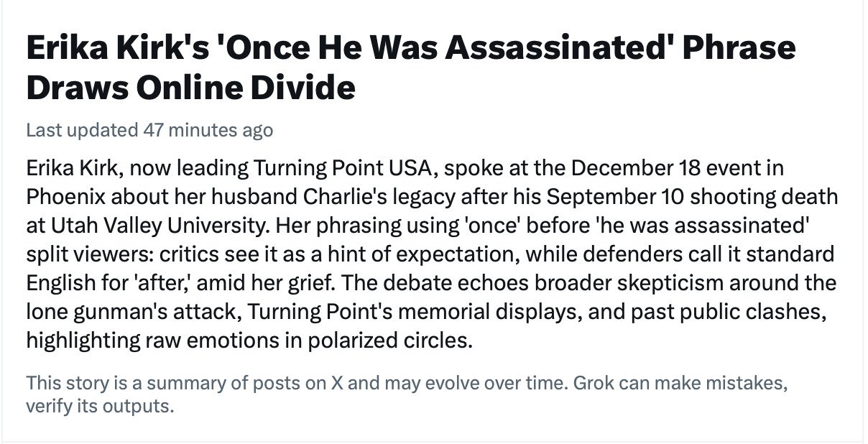Click the "Last updated 47 minutes ago" timestamp

click(149, 130)
